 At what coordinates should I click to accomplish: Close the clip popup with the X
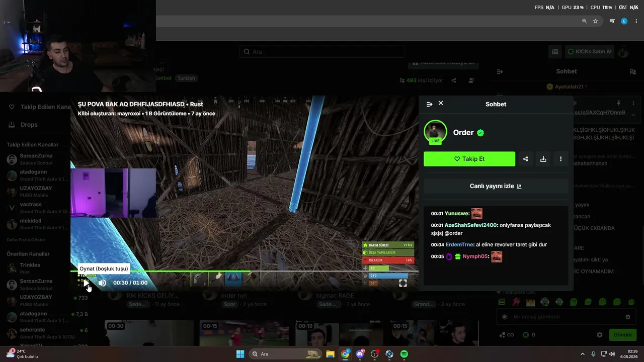[x=441, y=103]
